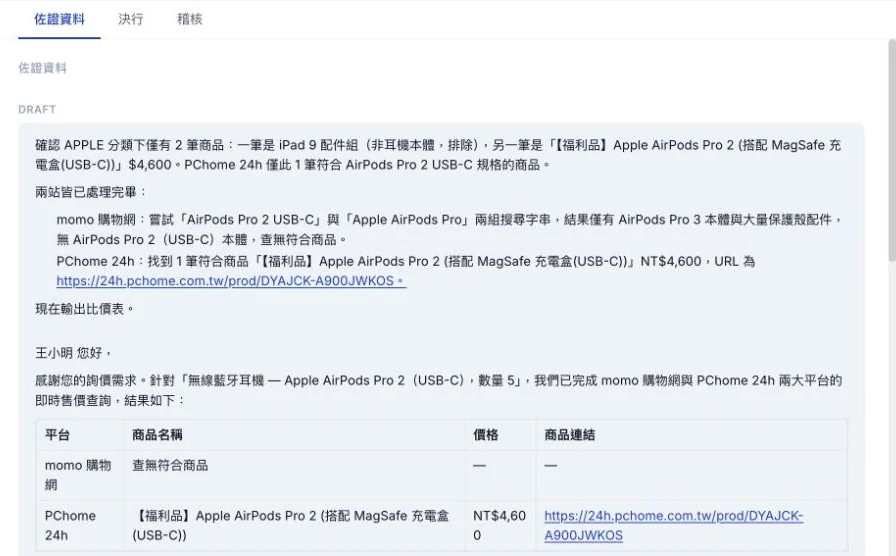
Task: Click the DRAFT label
Action: click(37, 109)
